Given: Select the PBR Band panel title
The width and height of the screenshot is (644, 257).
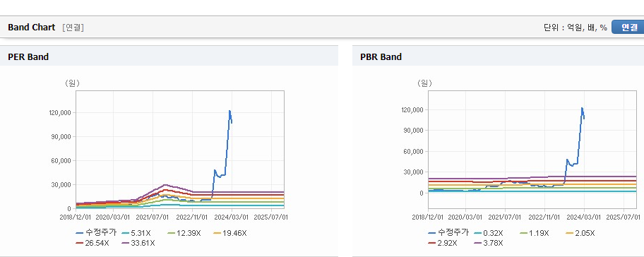Looking at the screenshot, I should click(381, 57).
